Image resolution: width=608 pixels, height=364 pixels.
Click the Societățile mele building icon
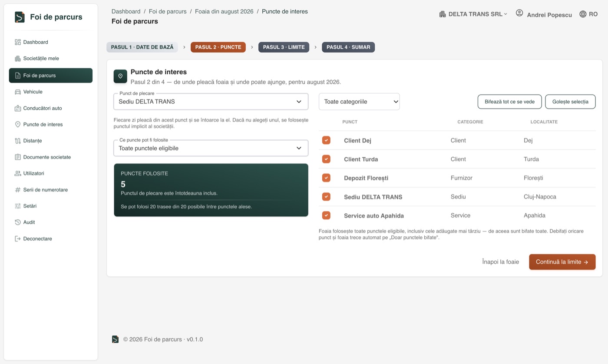[x=18, y=59]
